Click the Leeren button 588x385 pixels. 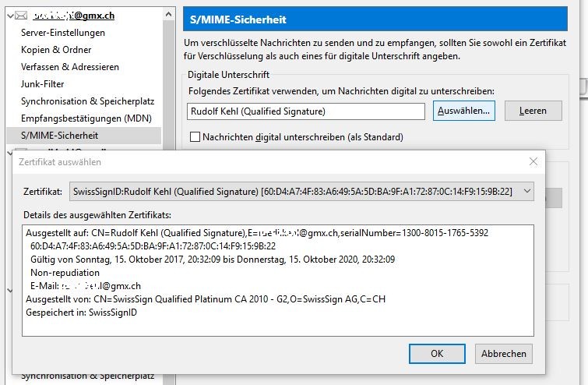(x=533, y=111)
